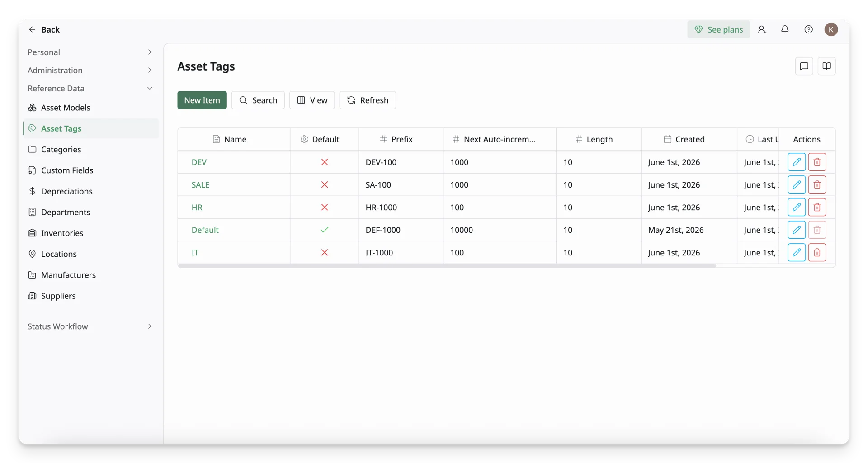The width and height of the screenshot is (868, 463).
Task: Sort by Name column header
Action: tap(234, 139)
